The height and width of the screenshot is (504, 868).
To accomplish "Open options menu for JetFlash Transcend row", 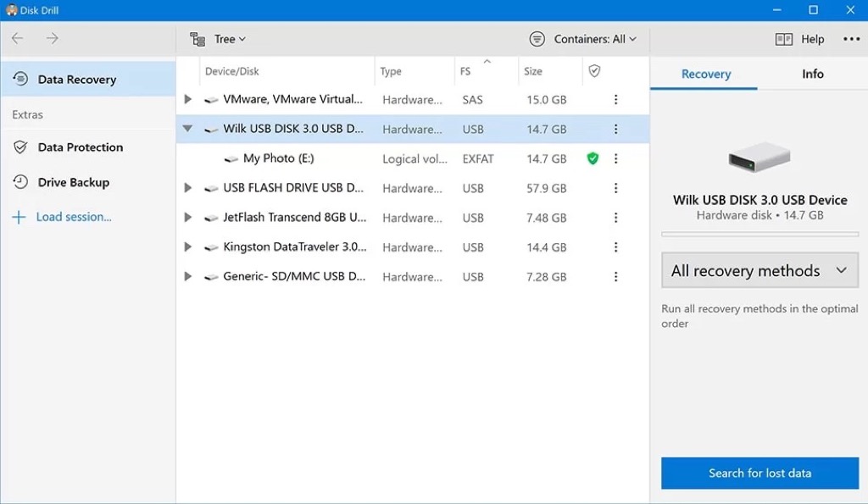I will pyautogui.click(x=616, y=218).
